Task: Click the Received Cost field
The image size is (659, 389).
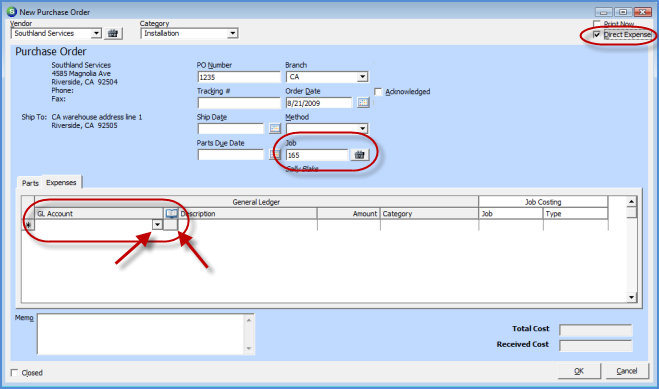Action: click(x=596, y=345)
